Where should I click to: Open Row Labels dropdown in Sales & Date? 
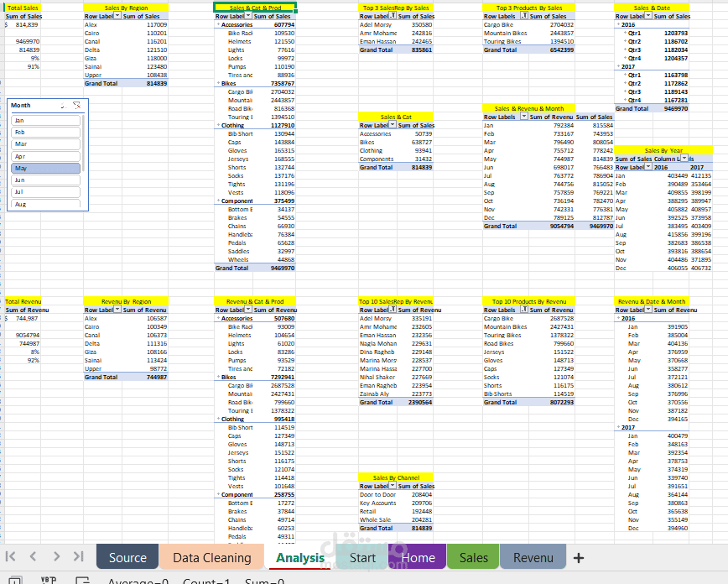pyautogui.click(x=648, y=16)
